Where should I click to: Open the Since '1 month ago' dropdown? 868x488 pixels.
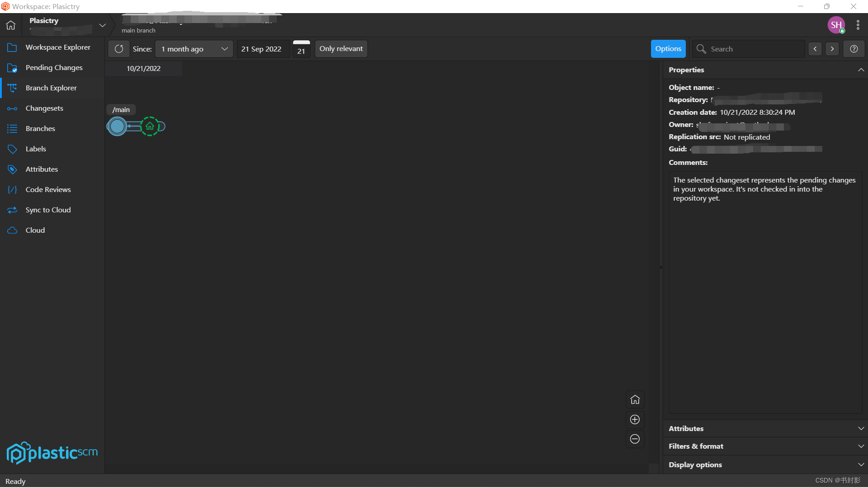(x=194, y=49)
